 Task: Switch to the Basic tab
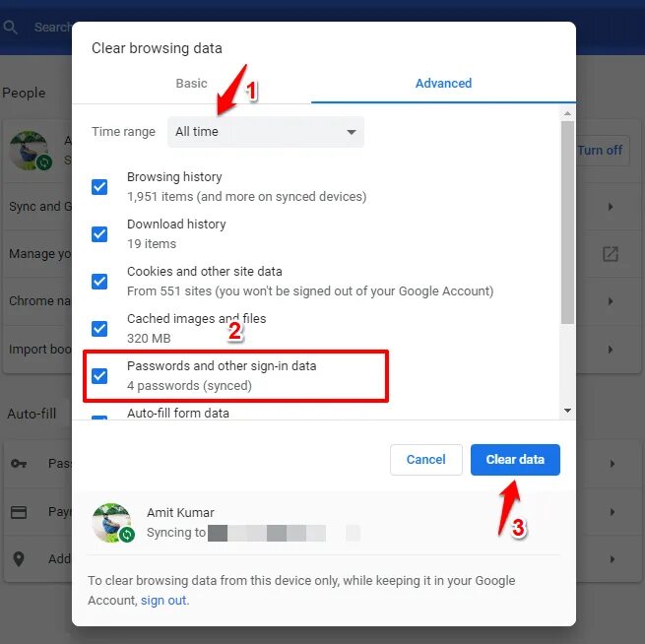pos(191,83)
